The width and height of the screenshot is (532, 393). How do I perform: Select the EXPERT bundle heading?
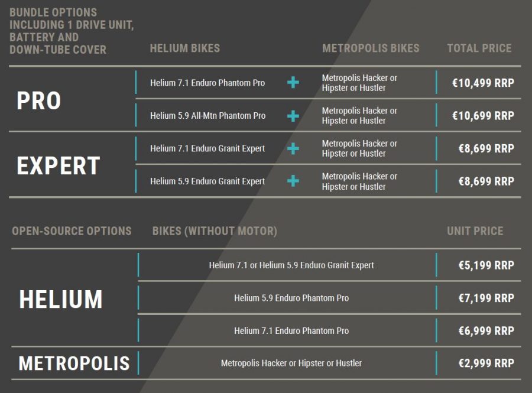pyautogui.click(x=59, y=166)
